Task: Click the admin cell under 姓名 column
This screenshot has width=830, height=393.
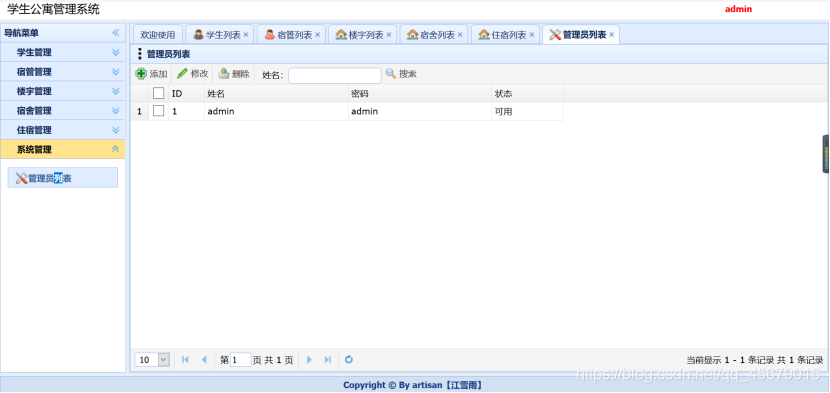Action: tap(276, 111)
